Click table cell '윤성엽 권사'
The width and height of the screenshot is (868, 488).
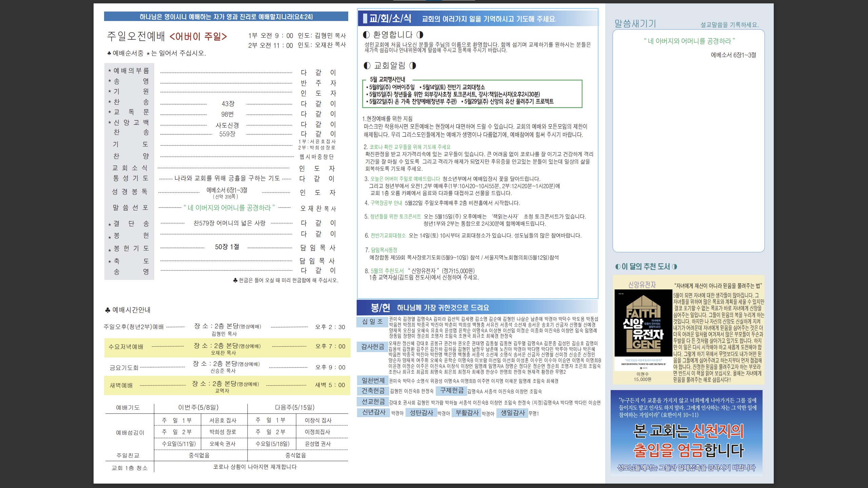click(318, 444)
